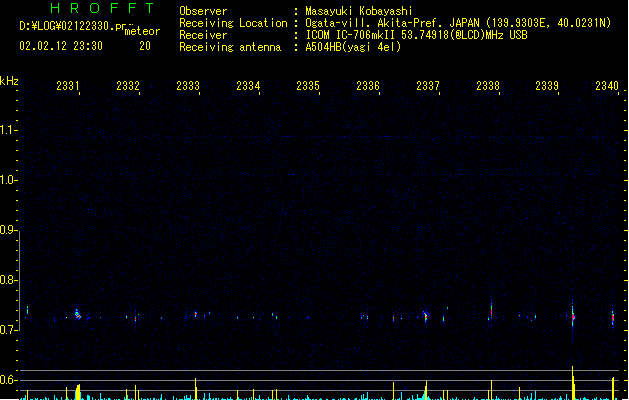Image resolution: width=629 pixels, height=400 pixels.
Task: Click the kHz axis unit label
Action: point(9,81)
